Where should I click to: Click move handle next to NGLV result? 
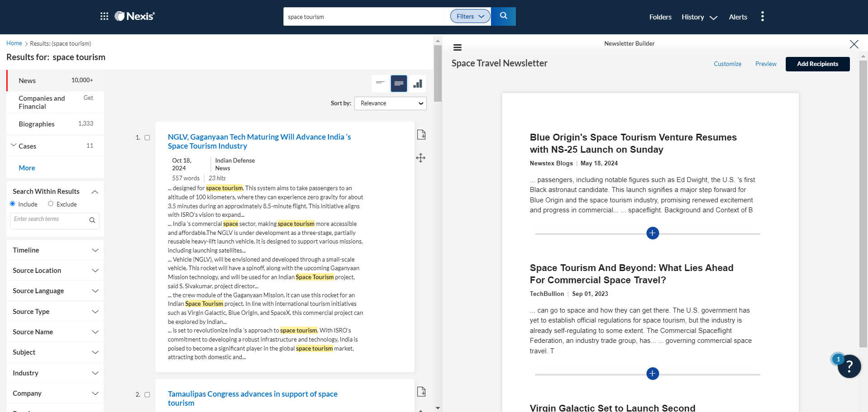tap(420, 158)
